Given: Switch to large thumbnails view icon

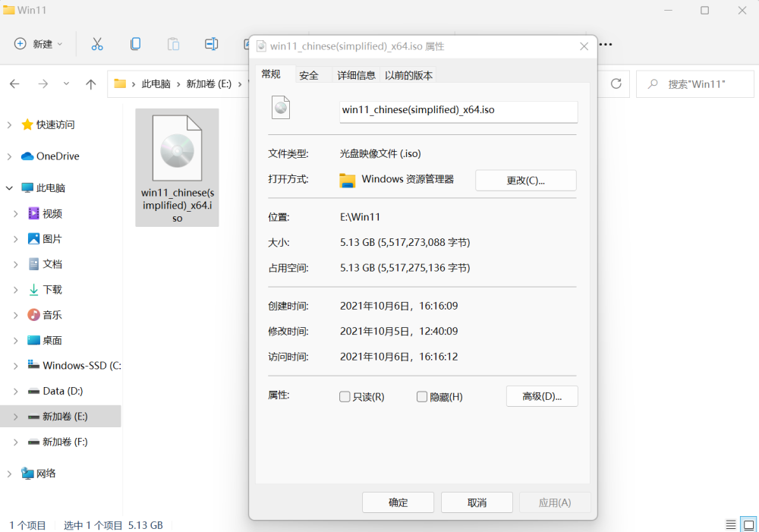Looking at the screenshot, I should pyautogui.click(x=749, y=524).
